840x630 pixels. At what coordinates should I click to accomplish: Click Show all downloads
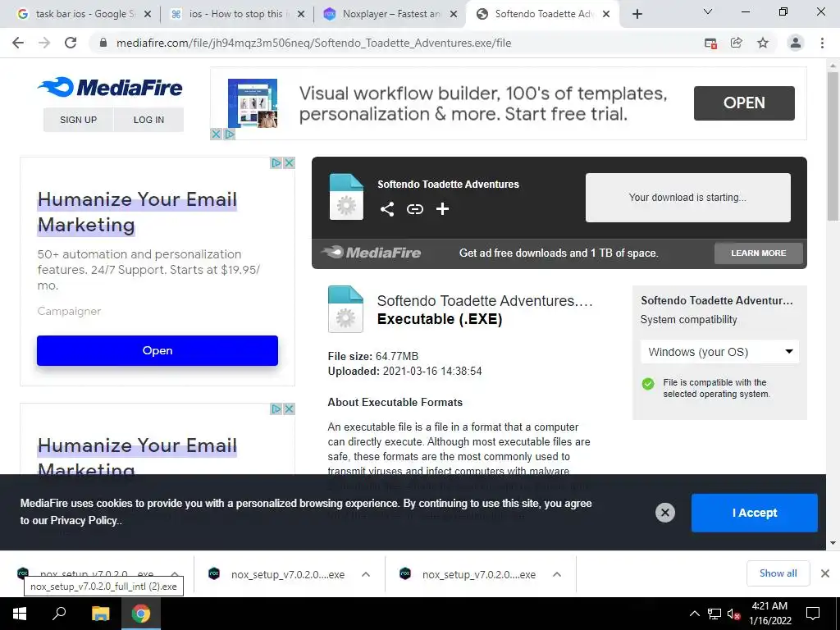click(778, 573)
